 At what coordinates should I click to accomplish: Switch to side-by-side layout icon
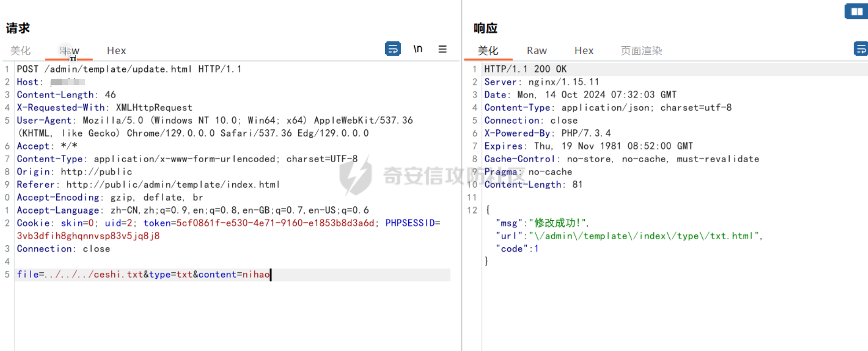click(857, 11)
